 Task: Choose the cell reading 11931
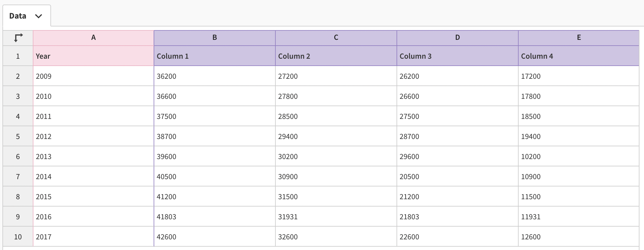point(579,217)
